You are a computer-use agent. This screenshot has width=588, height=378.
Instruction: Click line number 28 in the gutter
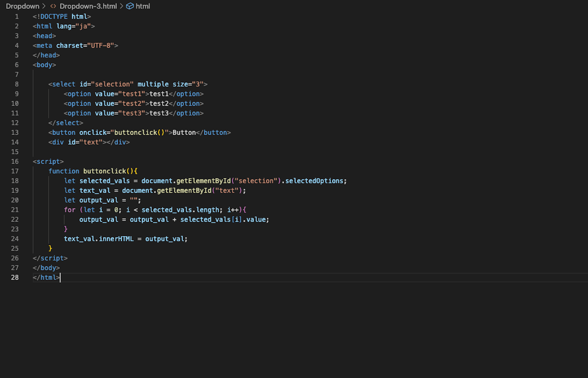click(x=15, y=277)
